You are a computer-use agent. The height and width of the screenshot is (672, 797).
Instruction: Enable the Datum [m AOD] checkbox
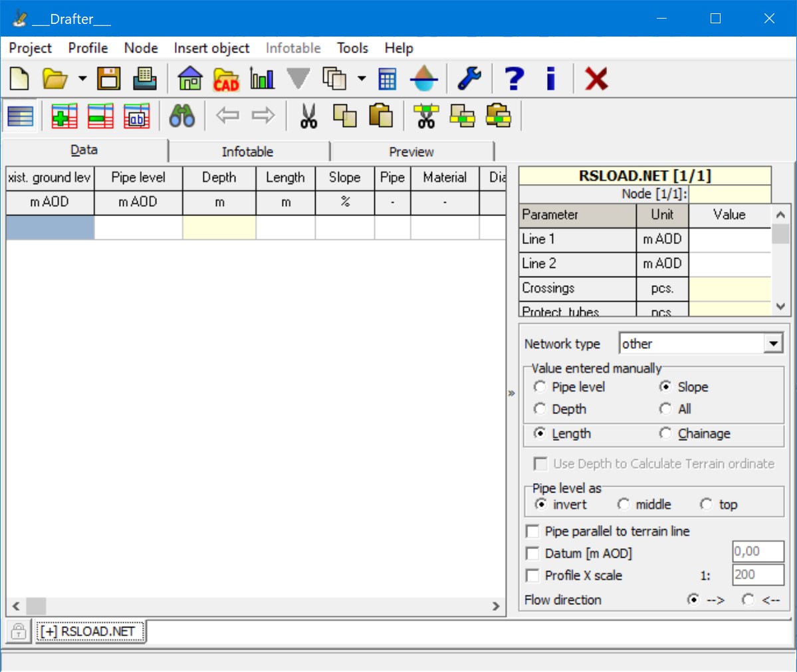tap(532, 553)
